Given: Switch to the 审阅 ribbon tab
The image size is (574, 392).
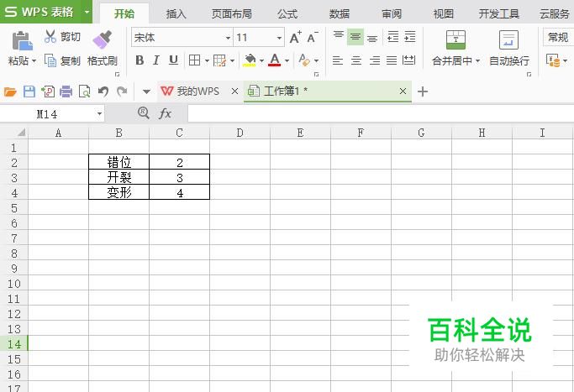Looking at the screenshot, I should tap(392, 14).
